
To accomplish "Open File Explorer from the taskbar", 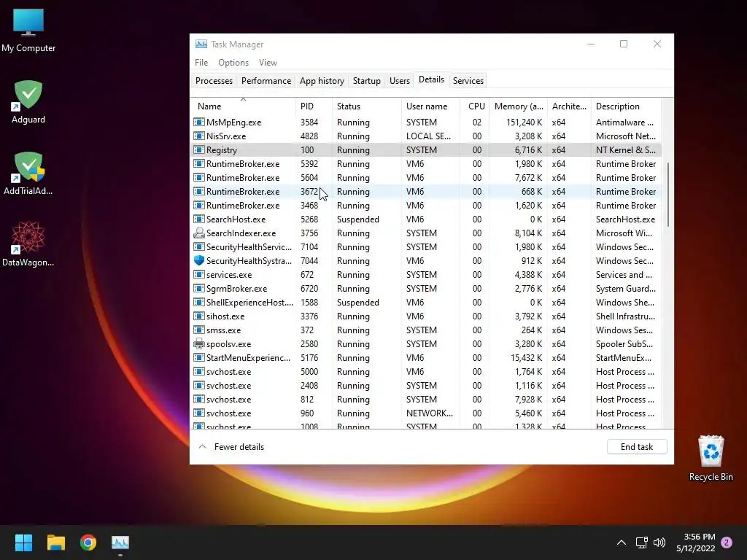I will [x=55, y=542].
